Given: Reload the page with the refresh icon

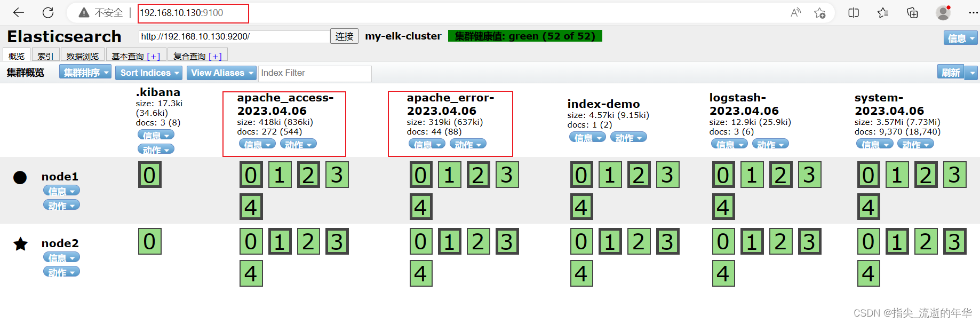Looking at the screenshot, I should 48,12.
